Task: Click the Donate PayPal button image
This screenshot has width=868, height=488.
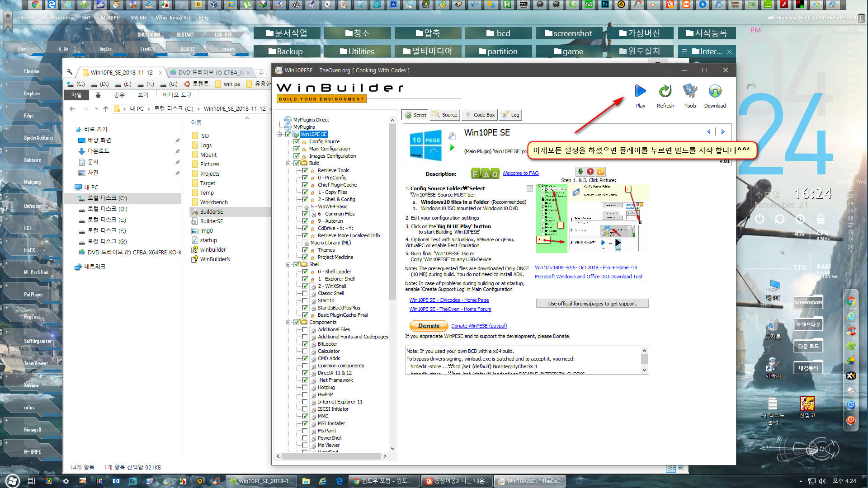Action: [429, 326]
